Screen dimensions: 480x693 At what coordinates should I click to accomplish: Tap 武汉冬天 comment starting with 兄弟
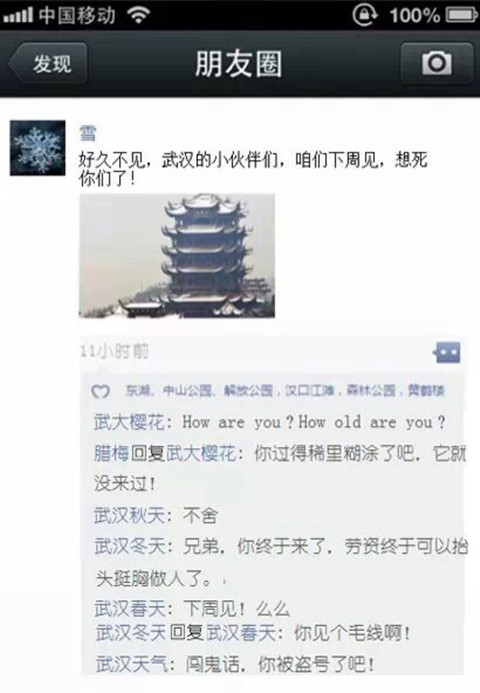(281, 562)
